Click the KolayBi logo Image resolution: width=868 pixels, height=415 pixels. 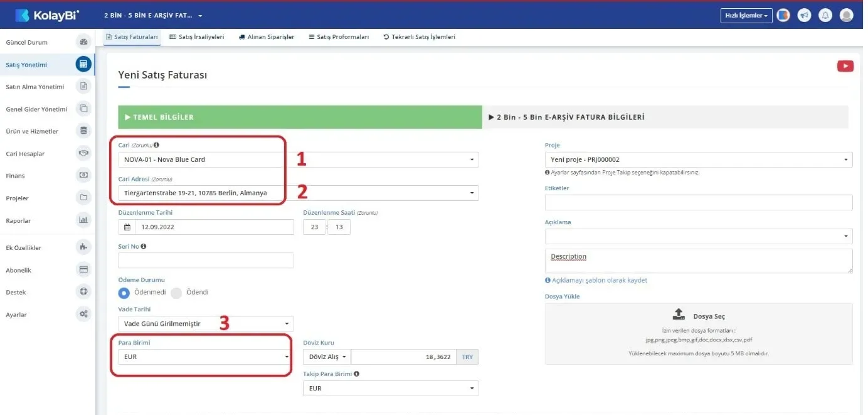tap(47, 15)
